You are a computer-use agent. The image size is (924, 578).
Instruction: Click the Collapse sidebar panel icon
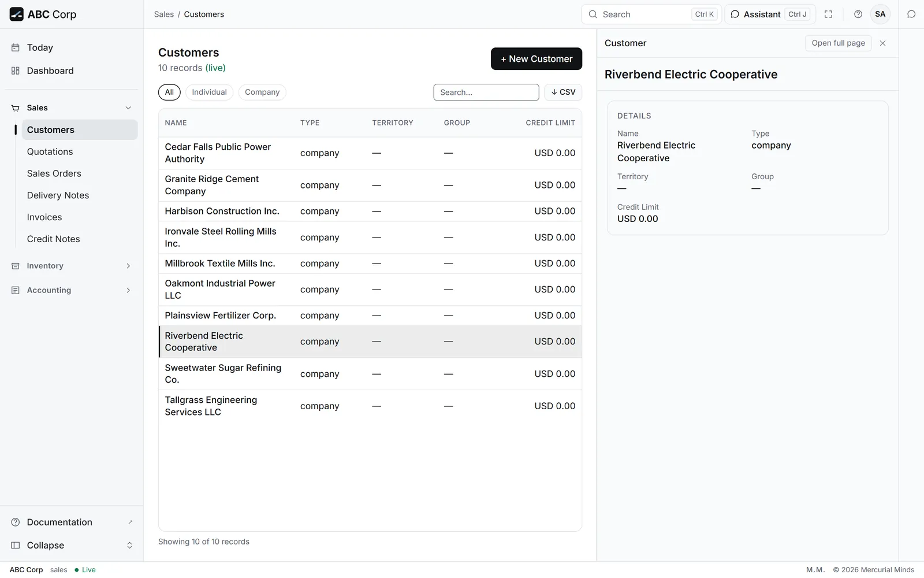click(16, 545)
